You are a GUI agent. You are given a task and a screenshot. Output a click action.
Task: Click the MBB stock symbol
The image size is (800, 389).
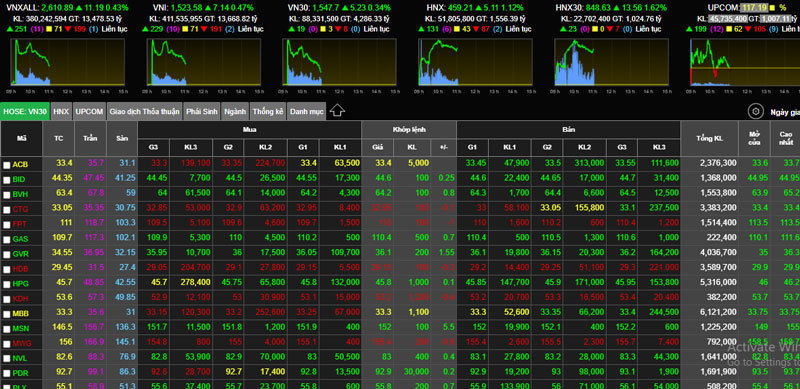(x=20, y=313)
